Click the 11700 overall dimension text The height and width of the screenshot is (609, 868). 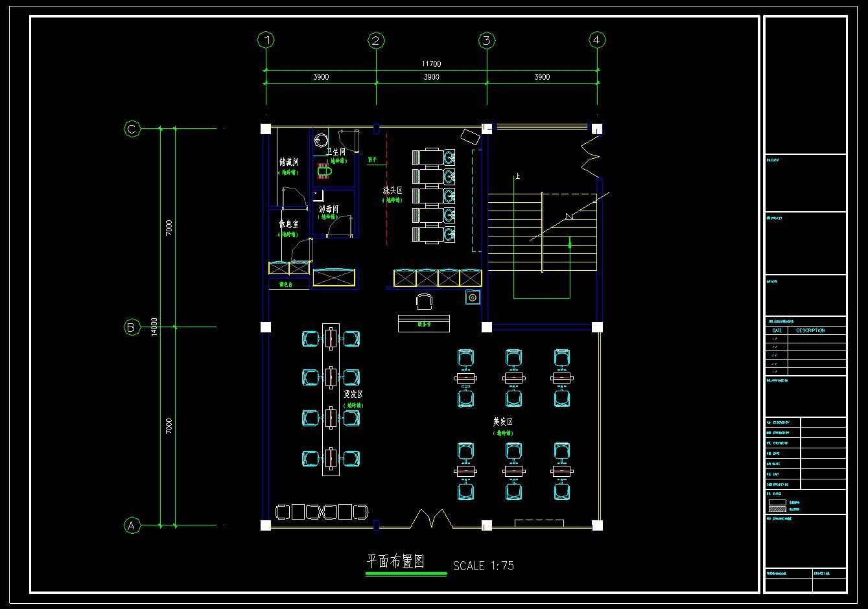click(x=431, y=63)
